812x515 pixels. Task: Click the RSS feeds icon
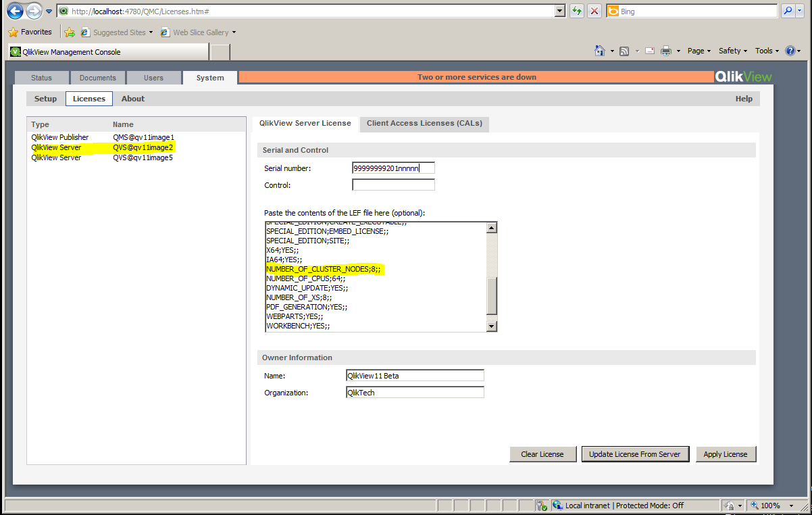624,51
